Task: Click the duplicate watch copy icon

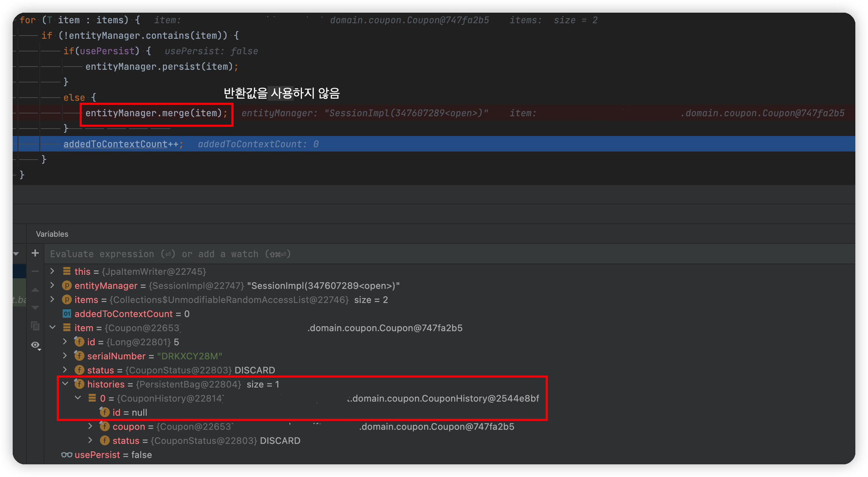Action: click(35, 326)
